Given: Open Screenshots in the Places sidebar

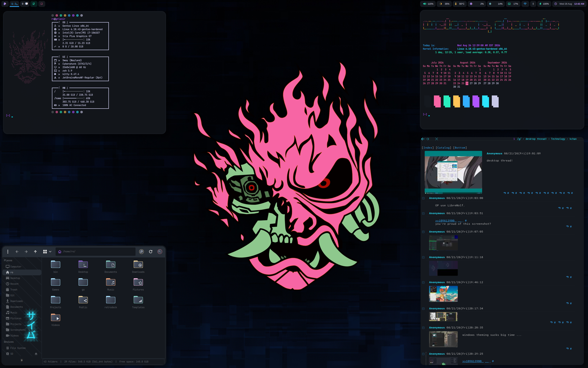Looking at the screenshot, I should pos(22,330).
